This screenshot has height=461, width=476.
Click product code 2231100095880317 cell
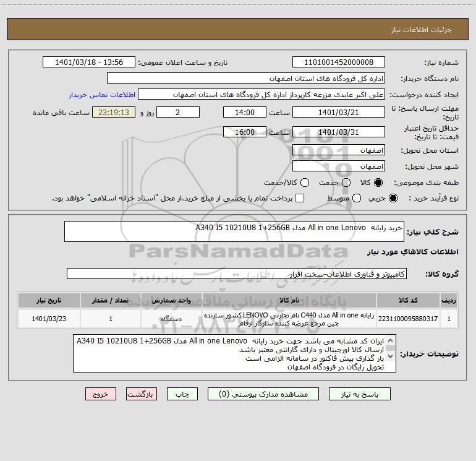(408, 319)
